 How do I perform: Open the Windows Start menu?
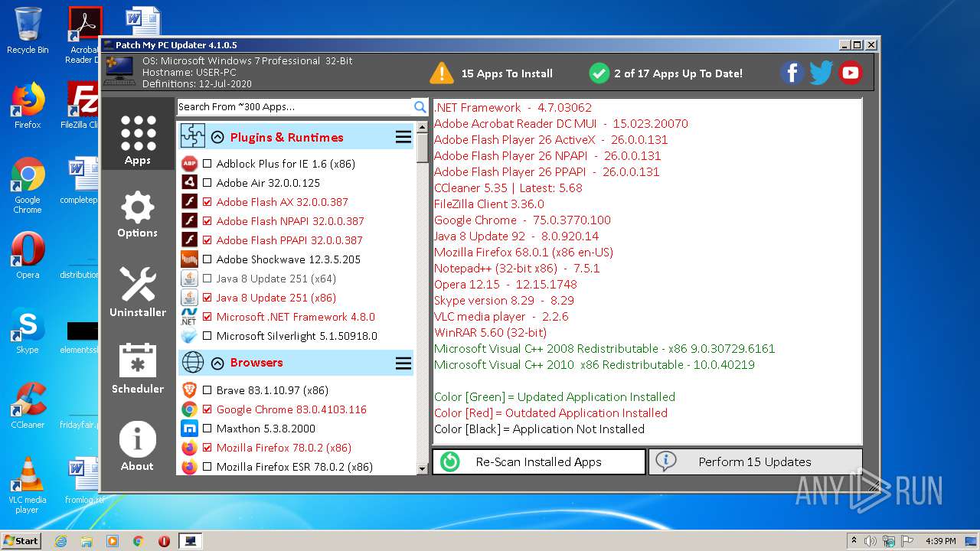coord(21,540)
